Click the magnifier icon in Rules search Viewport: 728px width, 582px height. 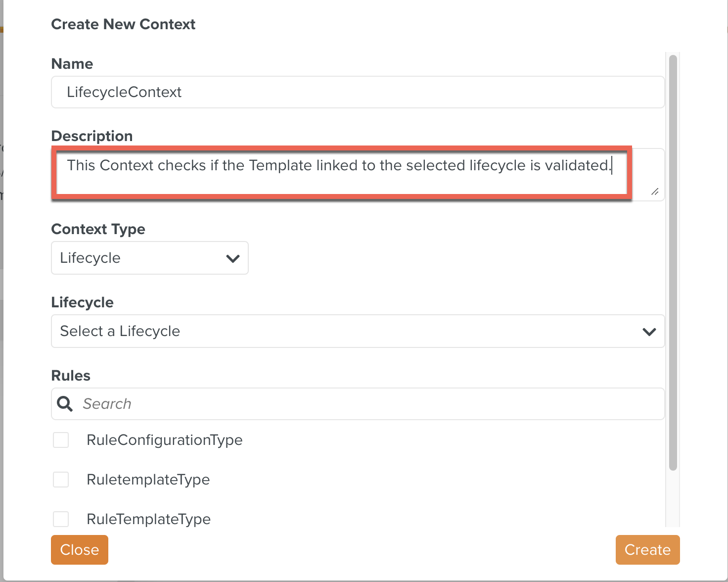[65, 404]
